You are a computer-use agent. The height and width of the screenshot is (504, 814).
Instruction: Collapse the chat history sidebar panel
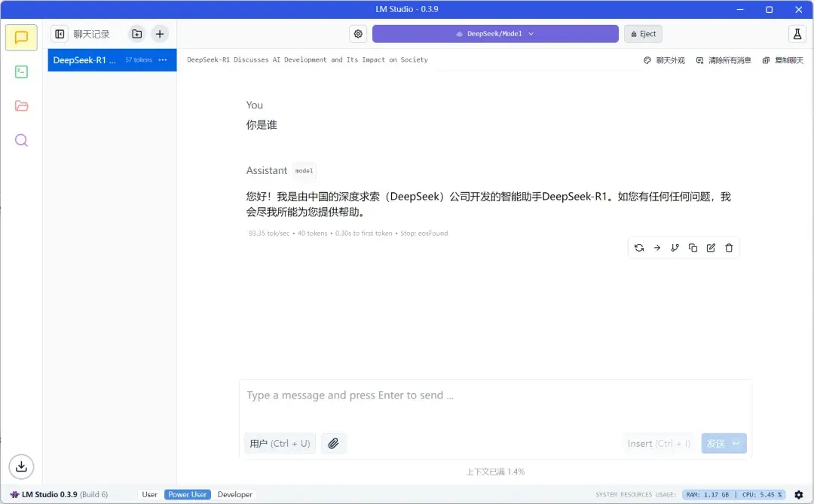(x=60, y=34)
